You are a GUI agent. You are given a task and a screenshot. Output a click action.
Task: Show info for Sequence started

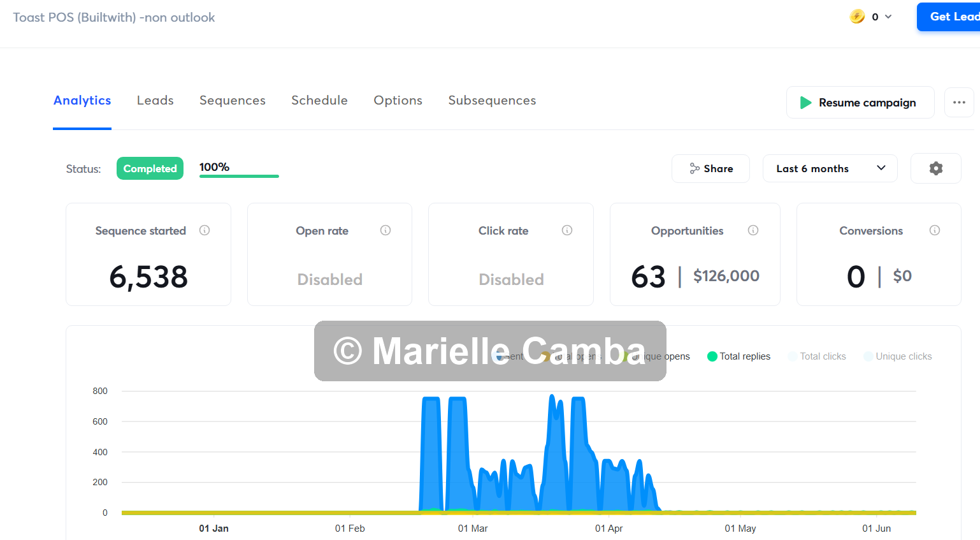pyautogui.click(x=205, y=230)
